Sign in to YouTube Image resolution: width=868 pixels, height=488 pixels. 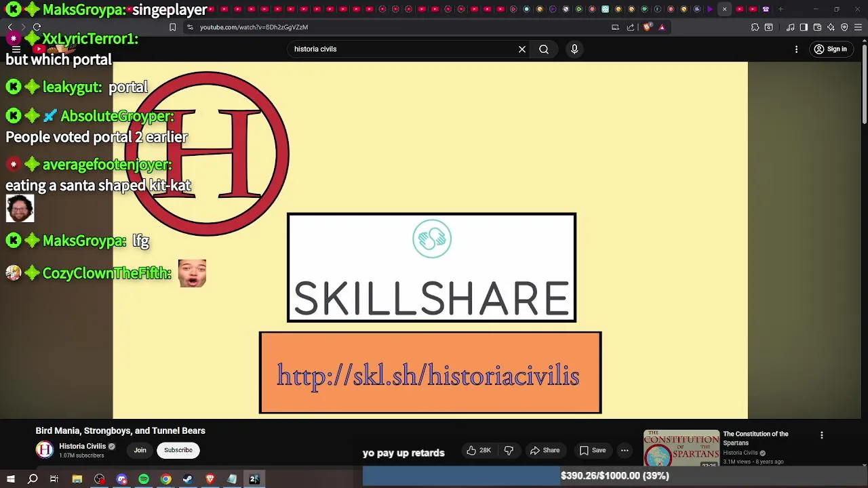(831, 49)
